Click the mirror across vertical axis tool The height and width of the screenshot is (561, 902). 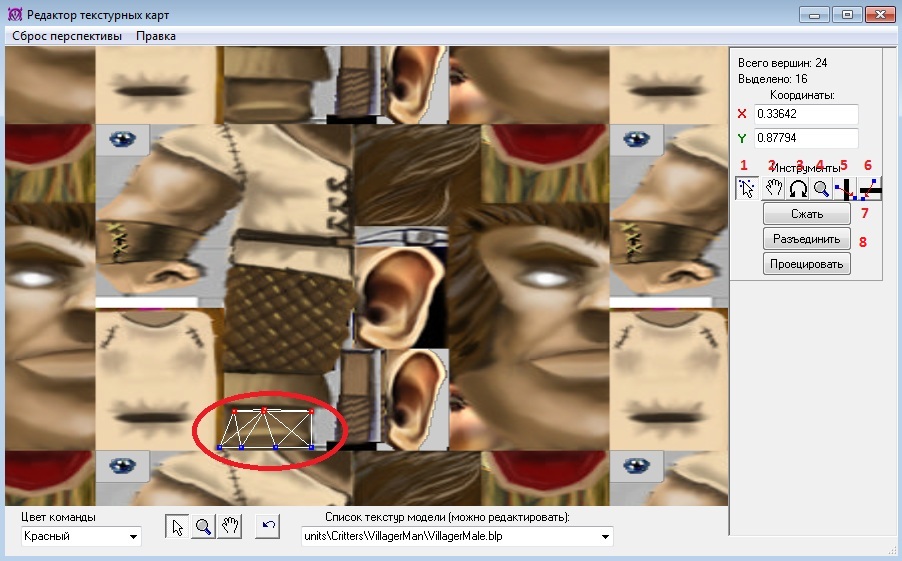(x=845, y=188)
